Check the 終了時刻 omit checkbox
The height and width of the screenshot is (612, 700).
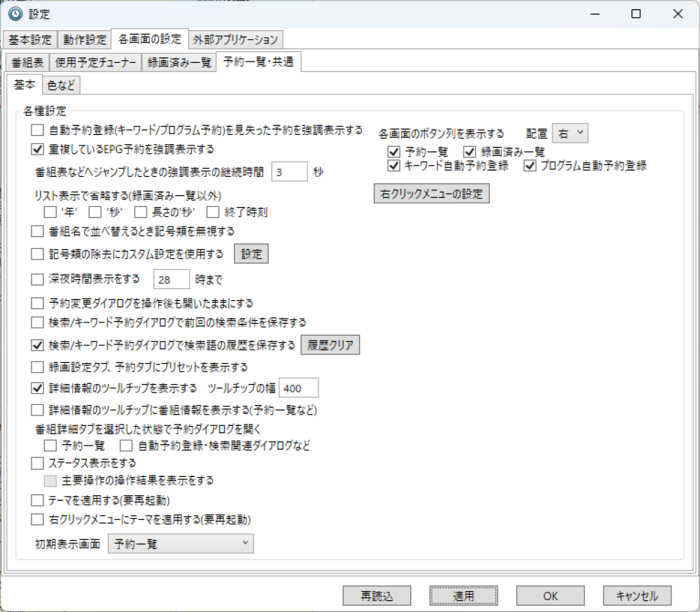213,212
